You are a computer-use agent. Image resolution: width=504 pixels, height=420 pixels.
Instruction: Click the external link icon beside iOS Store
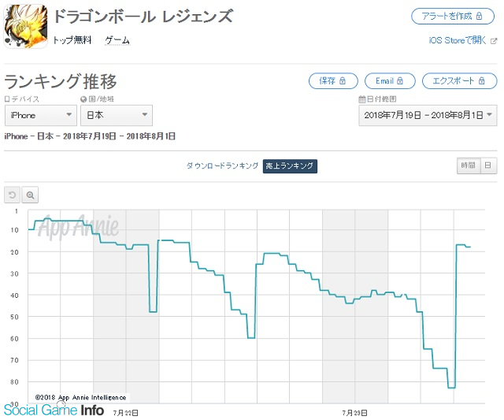(494, 41)
